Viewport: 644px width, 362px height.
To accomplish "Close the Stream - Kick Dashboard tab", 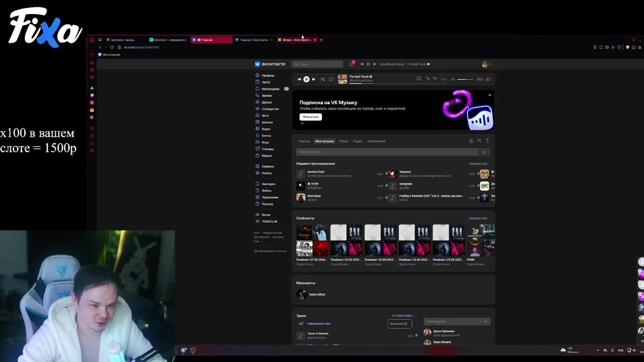I will (314, 40).
